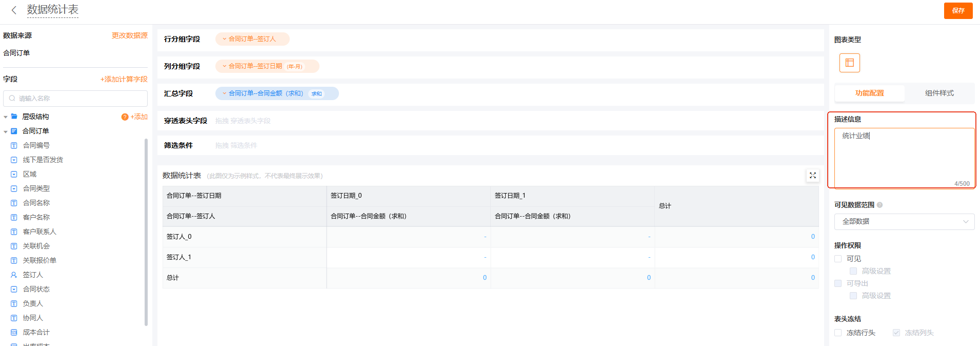
Task: Check the 冻结行头 checkbox
Action: [838, 333]
